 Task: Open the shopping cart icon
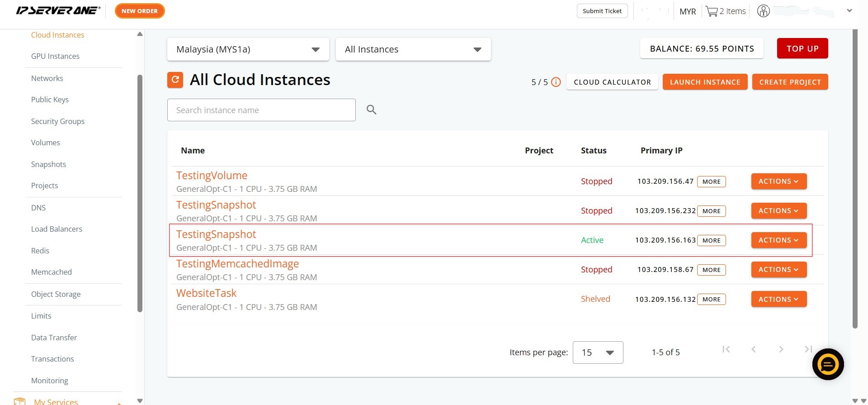coord(712,11)
